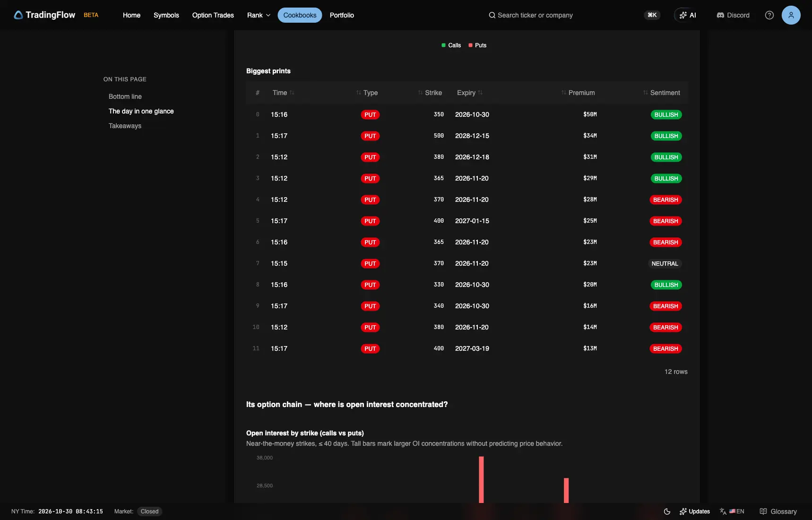Click the search magnifier icon
This screenshot has width=812, height=520.
click(x=492, y=15)
